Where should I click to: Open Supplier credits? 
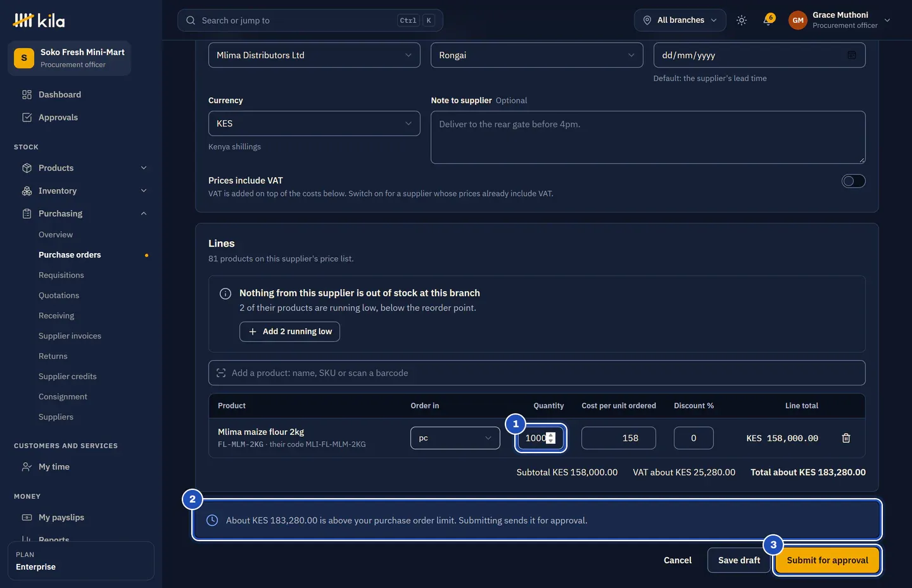pyautogui.click(x=68, y=376)
